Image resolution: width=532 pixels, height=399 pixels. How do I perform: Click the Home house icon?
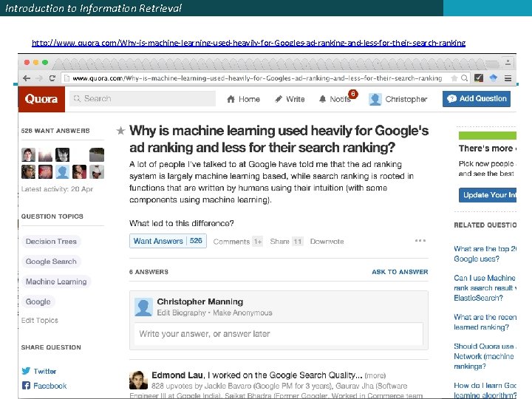tap(231, 99)
